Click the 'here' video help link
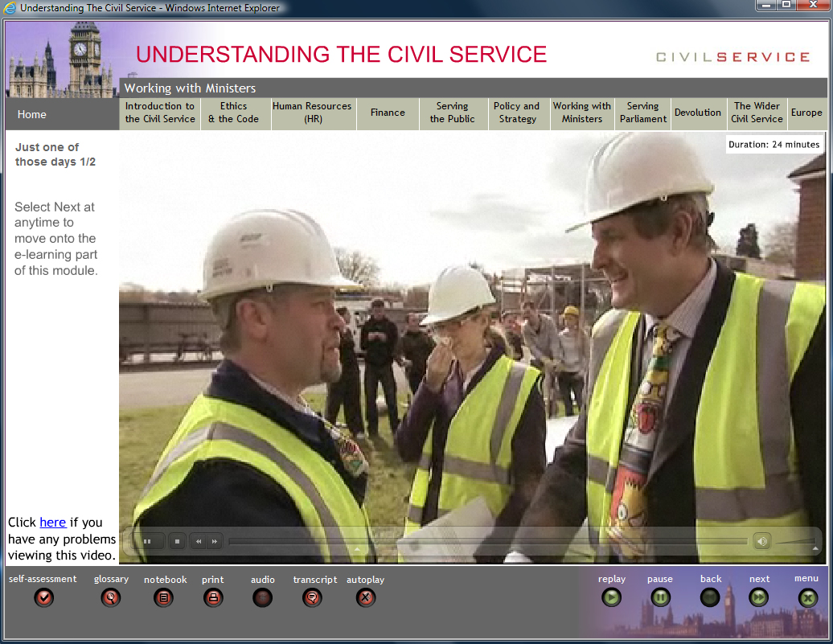833x644 pixels. (52, 523)
